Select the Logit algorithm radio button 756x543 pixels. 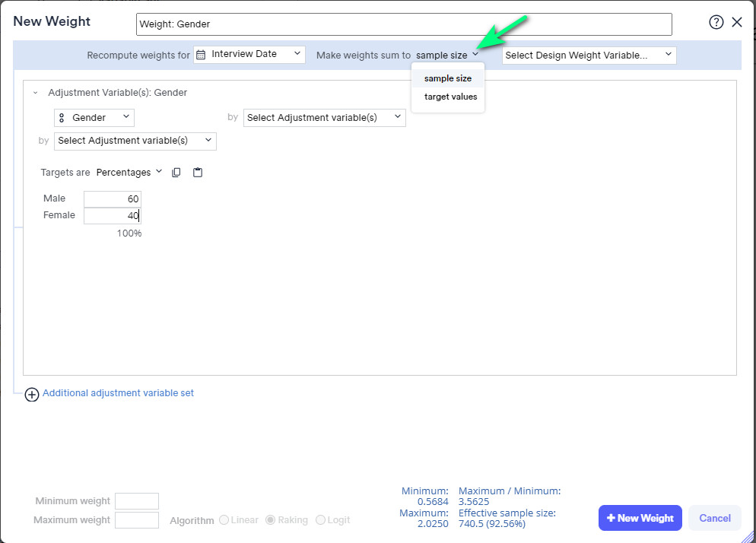(x=320, y=520)
